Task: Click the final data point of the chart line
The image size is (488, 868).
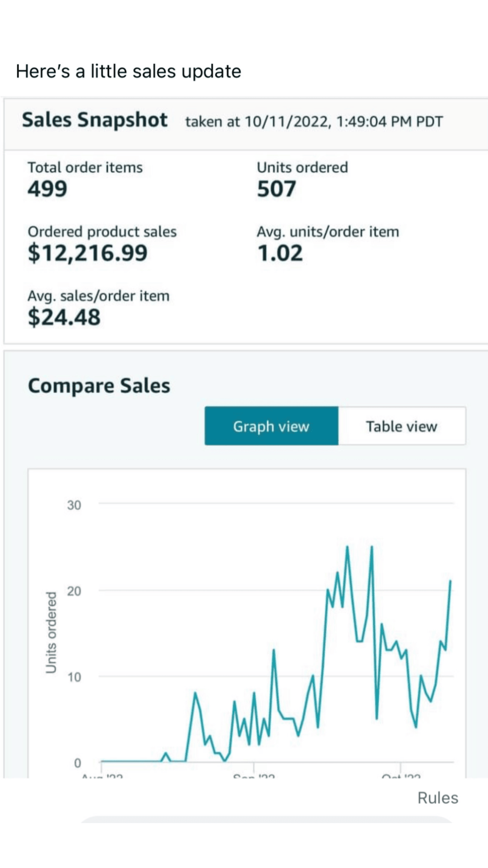Action: point(450,581)
